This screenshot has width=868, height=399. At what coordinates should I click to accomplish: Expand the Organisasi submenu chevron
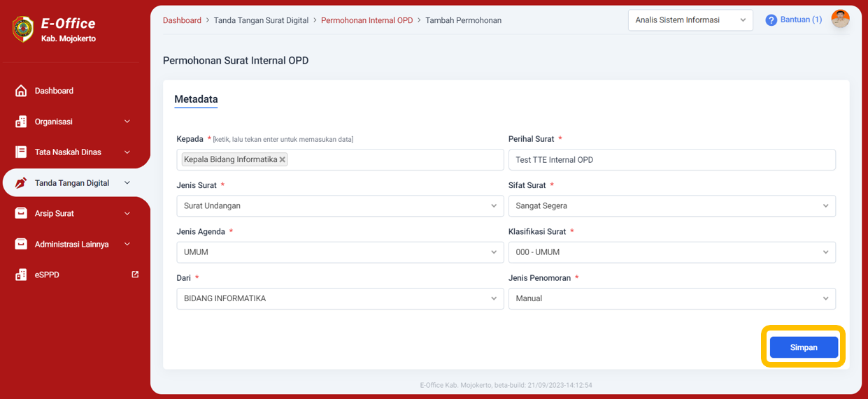pyautogui.click(x=127, y=122)
